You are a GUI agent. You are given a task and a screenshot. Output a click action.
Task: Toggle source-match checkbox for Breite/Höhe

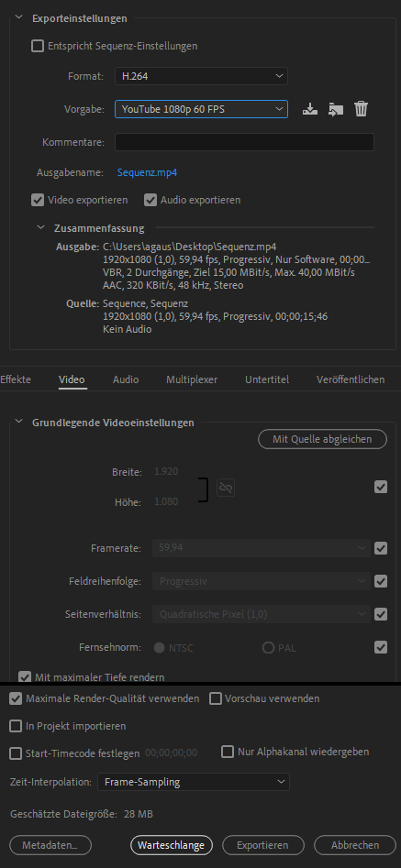coord(381,487)
